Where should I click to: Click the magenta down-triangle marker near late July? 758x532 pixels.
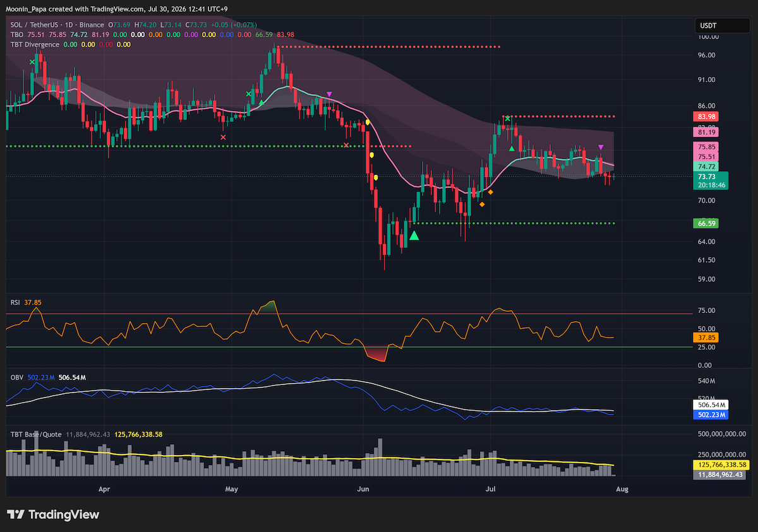[x=601, y=147]
